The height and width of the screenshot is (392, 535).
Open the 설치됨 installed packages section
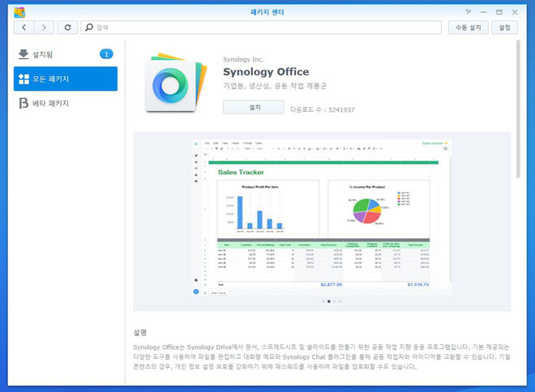66,54
